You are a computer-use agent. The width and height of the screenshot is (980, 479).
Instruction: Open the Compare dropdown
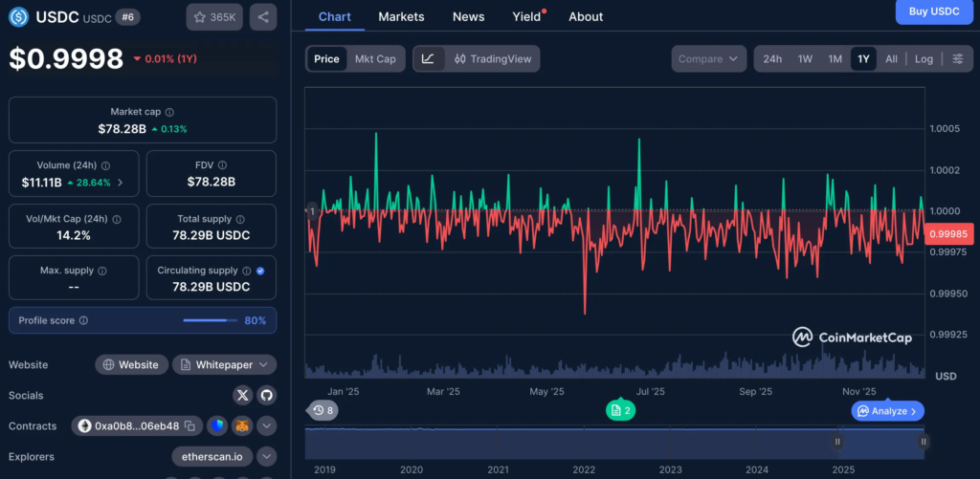708,58
